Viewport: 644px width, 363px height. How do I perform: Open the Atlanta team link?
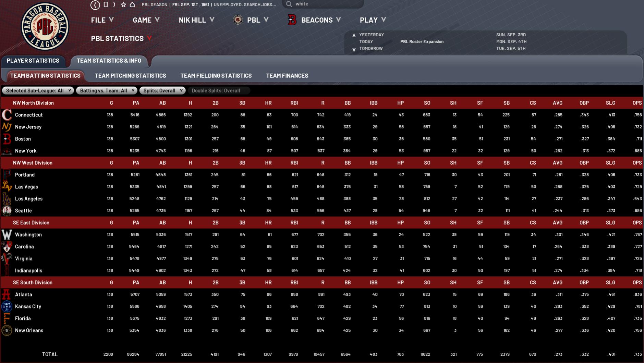[23, 295]
